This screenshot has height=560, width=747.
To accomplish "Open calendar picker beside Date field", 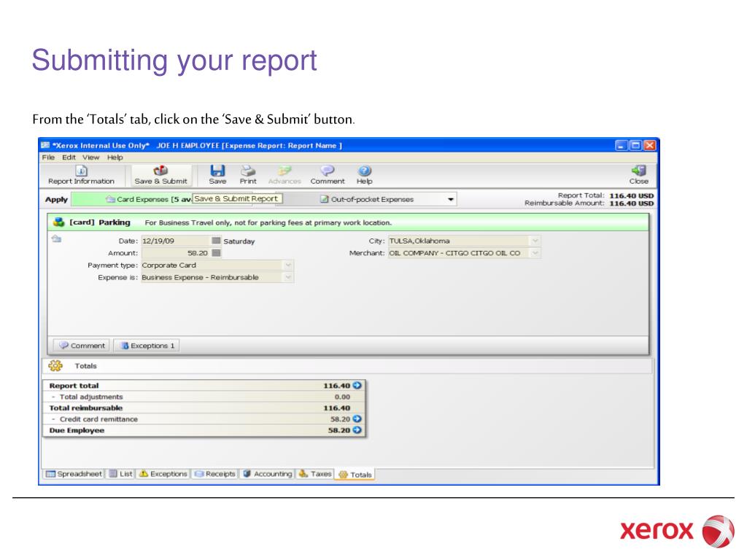I will (216, 241).
